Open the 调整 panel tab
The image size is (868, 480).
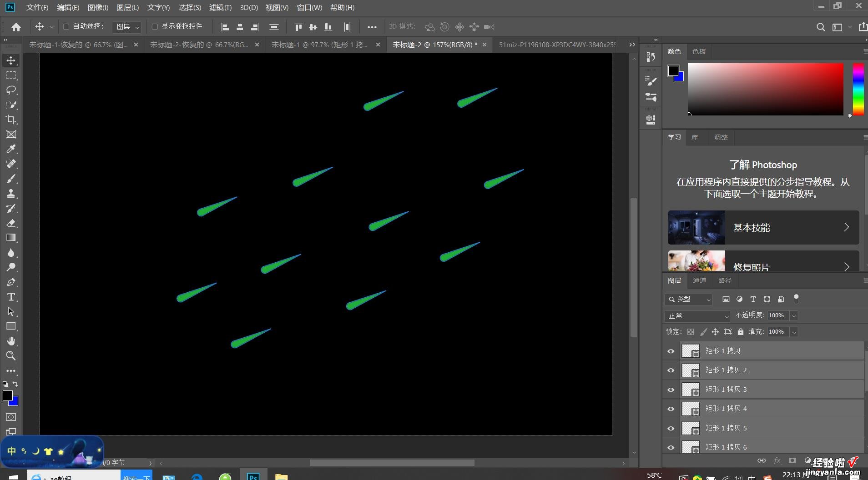[721, 137]
